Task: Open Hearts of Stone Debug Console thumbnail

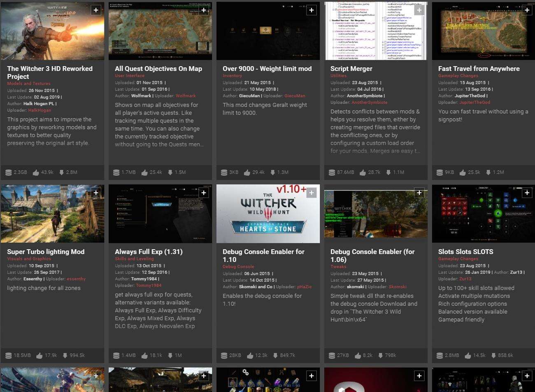Action: (x=268, y=214)
